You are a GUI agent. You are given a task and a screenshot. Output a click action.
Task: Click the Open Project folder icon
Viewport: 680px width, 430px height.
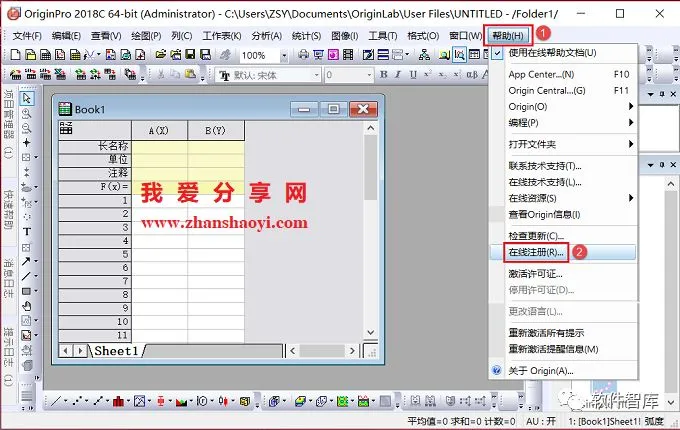point(160,55)
